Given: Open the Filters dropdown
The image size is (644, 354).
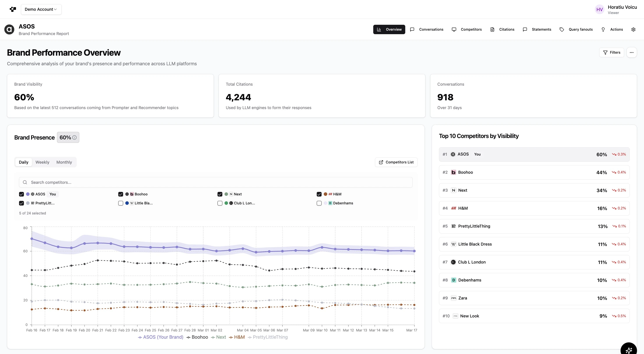Looking at the screenshot, I should pos(612,53).
